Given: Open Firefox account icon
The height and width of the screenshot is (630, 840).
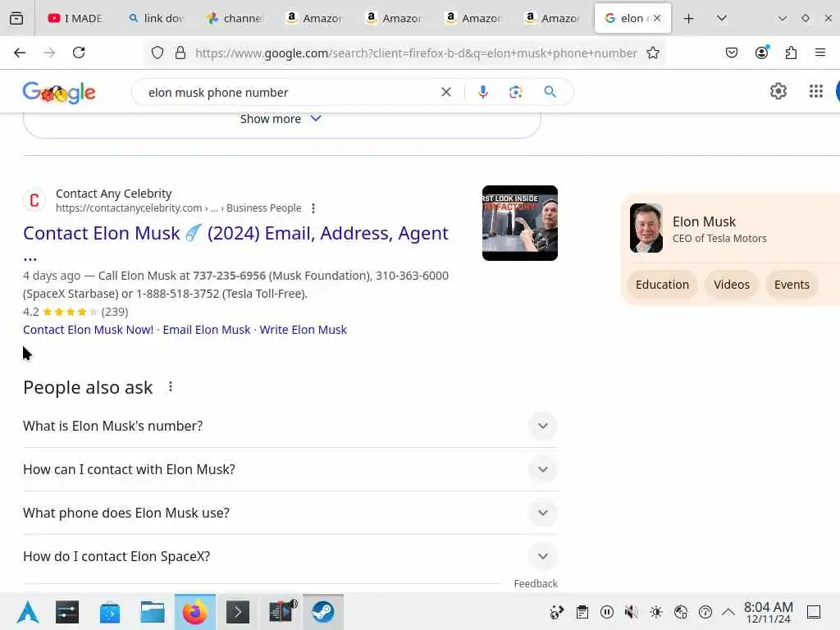Looking at the screenshot, I should [x=761, y=52].
